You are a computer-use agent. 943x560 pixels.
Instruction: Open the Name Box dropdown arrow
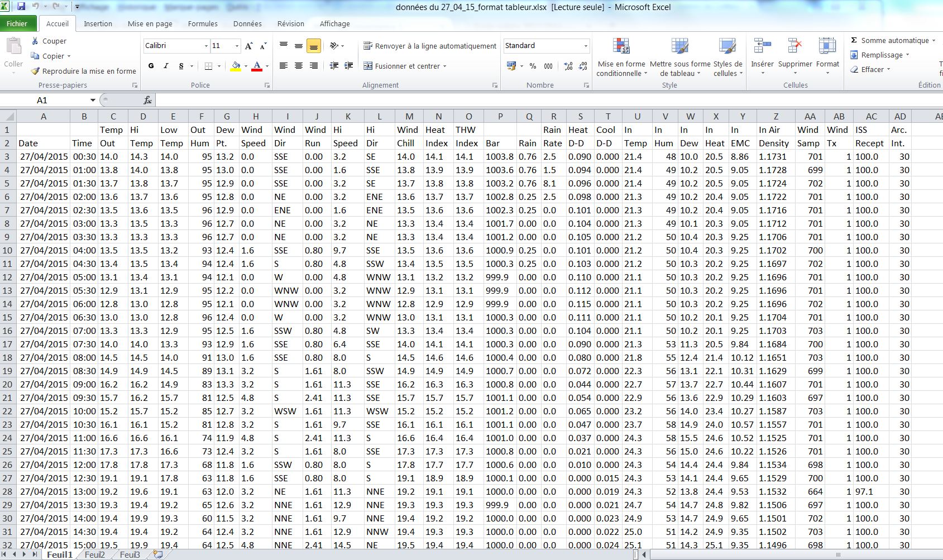coord(93,100)
